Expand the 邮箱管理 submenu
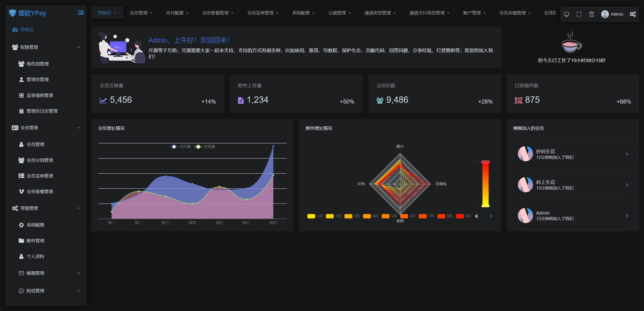644x311 pixels. tap(78, 273)
